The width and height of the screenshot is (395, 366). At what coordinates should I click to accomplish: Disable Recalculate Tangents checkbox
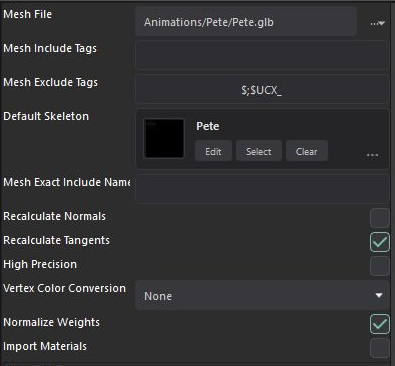coord(380,242)
